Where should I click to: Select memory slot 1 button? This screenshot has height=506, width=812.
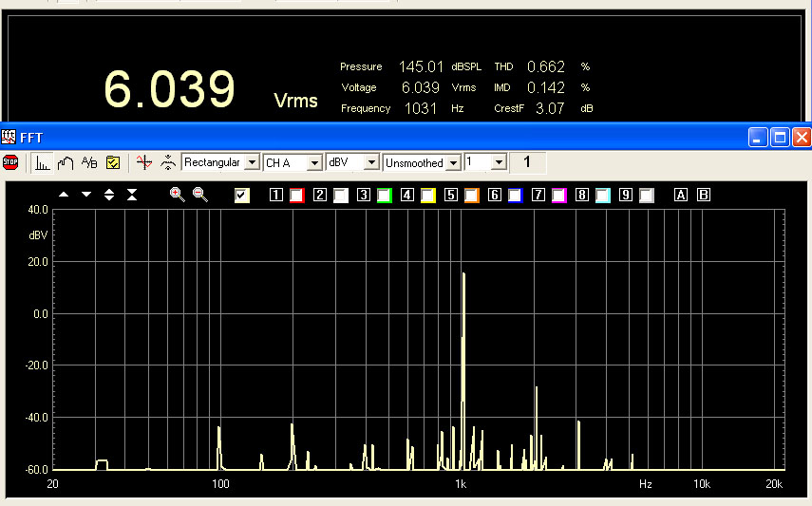(x=276, y=196)
